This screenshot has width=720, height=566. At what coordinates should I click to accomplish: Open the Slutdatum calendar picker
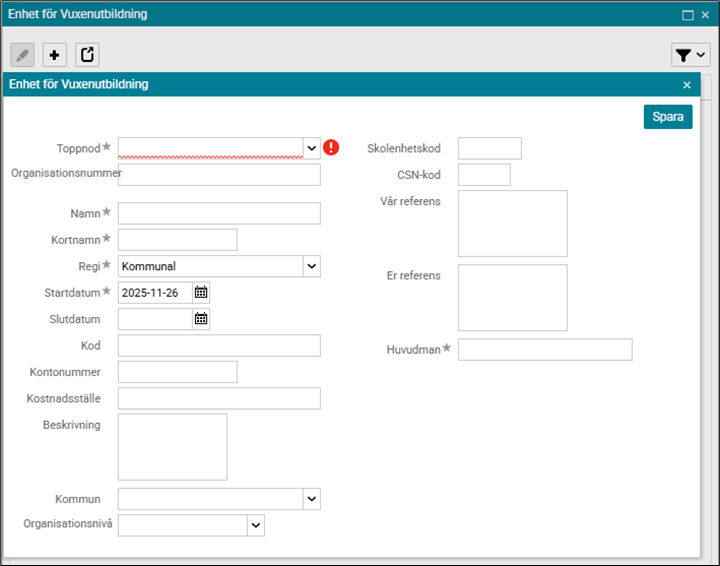click(201, 318)
